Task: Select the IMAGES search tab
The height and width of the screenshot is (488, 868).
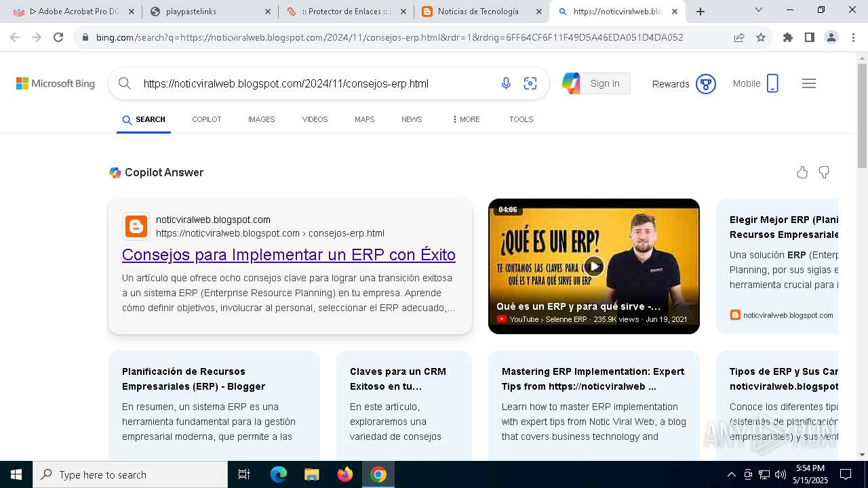Action: pyautogui.click(x=262, y=119)
